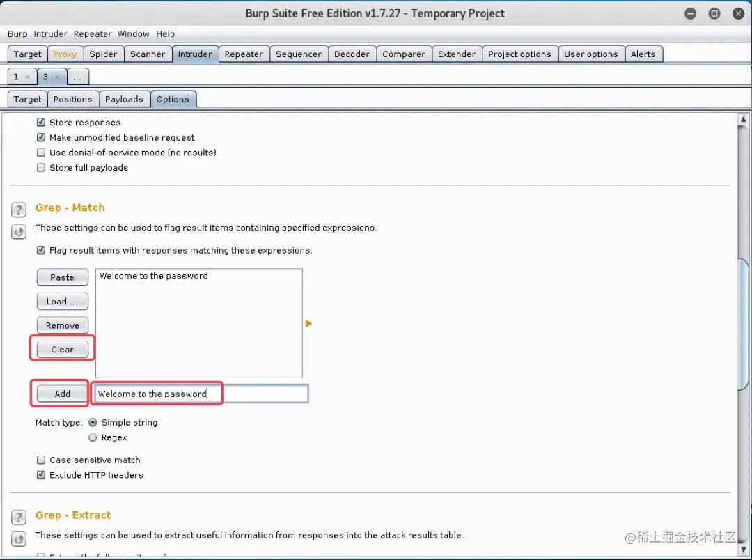
Task: Uncheck Exclude HTTP headers
Action: 41,474
